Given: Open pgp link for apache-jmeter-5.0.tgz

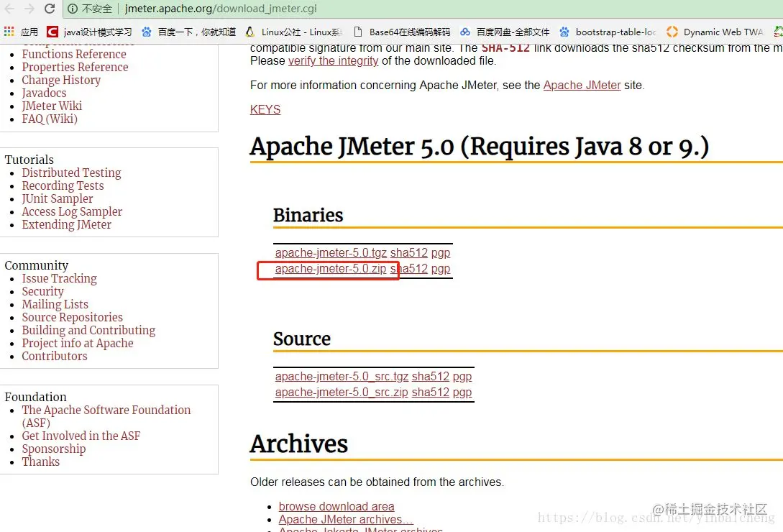Looking at the screenshot, I should point(441,253).
